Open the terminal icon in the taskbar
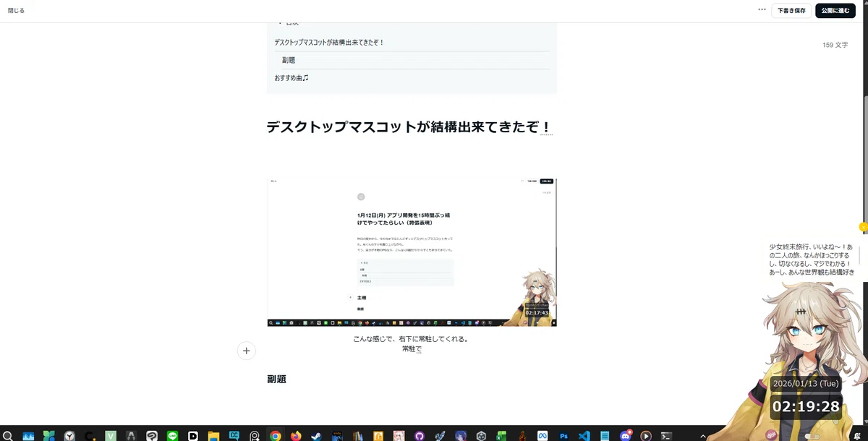 [666, 436]
